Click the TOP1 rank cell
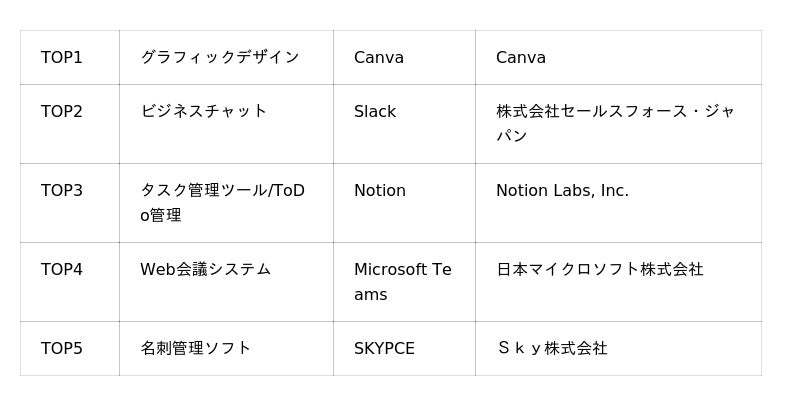800x406 pixels. coord(70,57)
